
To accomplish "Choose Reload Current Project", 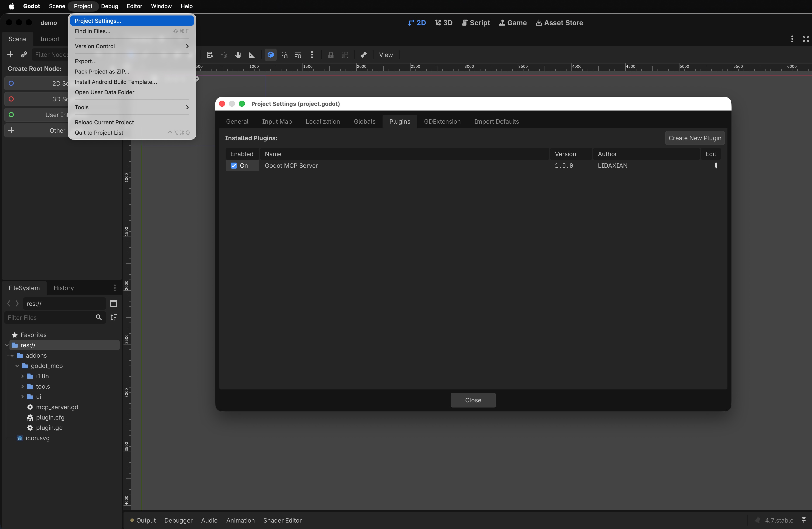I will click(x=132, y=122).
